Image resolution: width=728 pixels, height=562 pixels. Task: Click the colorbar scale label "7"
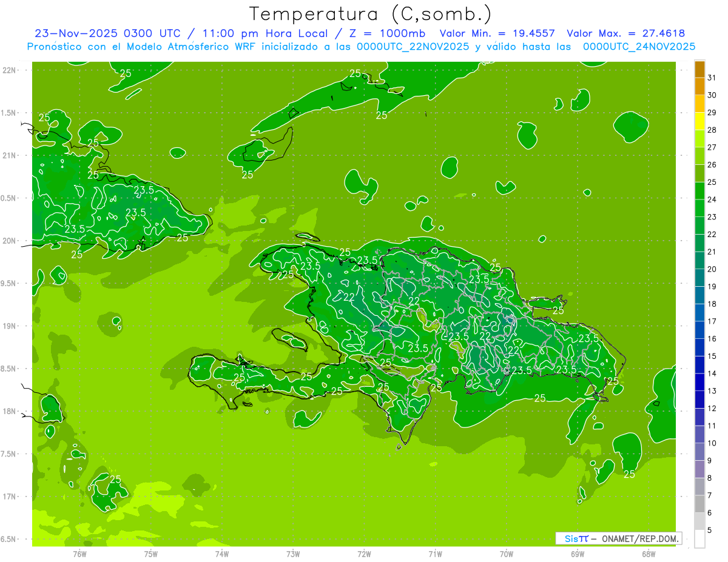[710, 496]
